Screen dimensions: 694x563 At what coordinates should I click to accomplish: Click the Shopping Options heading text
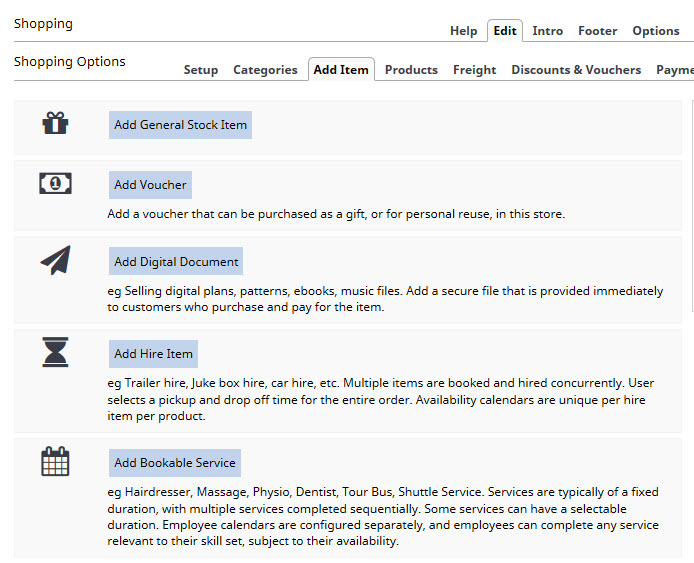(69, 61)
